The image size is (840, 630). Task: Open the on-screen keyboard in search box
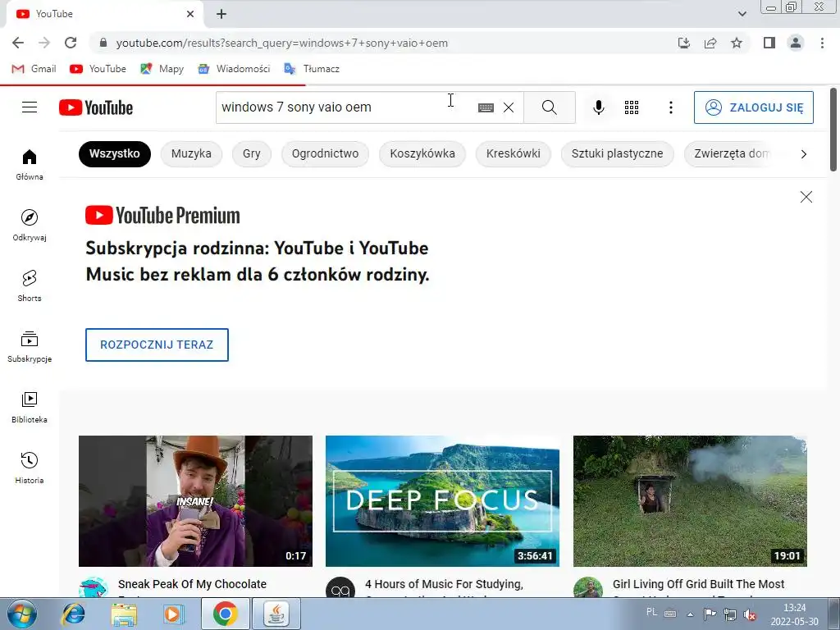486,107
